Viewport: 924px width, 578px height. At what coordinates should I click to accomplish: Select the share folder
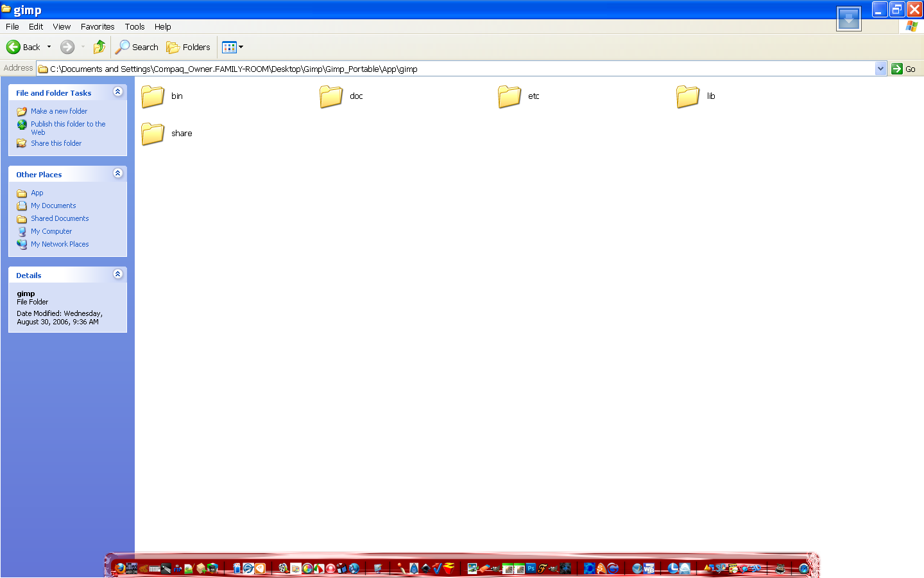pyautogui.click(x=166, y=134)
